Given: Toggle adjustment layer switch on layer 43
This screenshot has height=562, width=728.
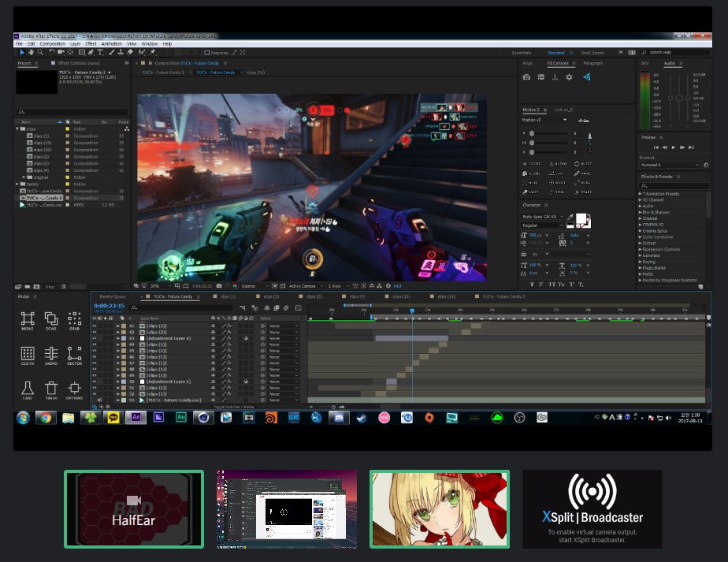Looking at the screenshot, I should tap(246, 339).
